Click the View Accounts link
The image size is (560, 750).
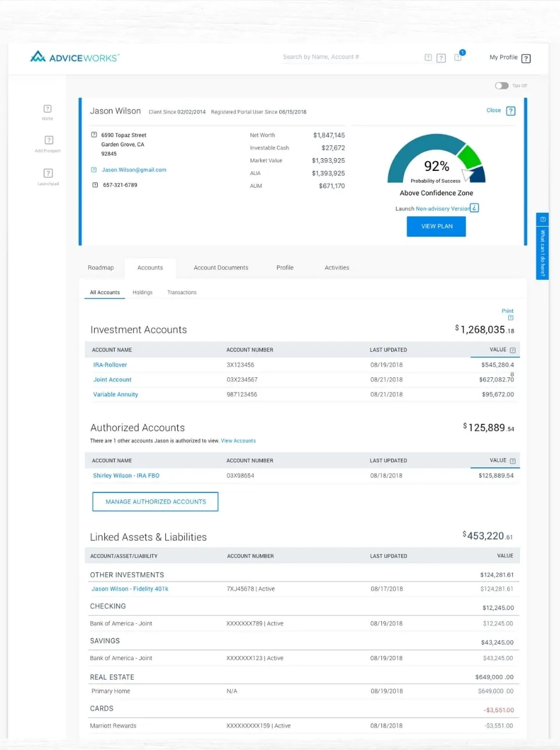click(x=238, y=441)
